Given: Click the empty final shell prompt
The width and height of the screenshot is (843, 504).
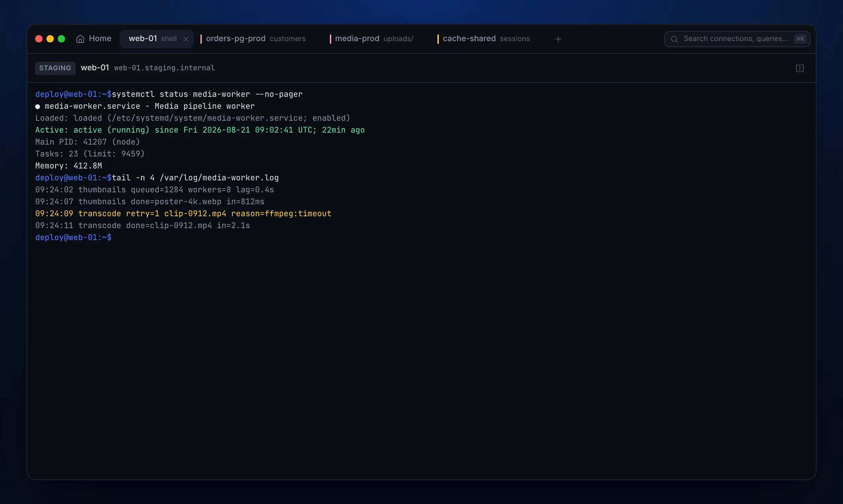Looking at the screenshot, I should (73, 237).
